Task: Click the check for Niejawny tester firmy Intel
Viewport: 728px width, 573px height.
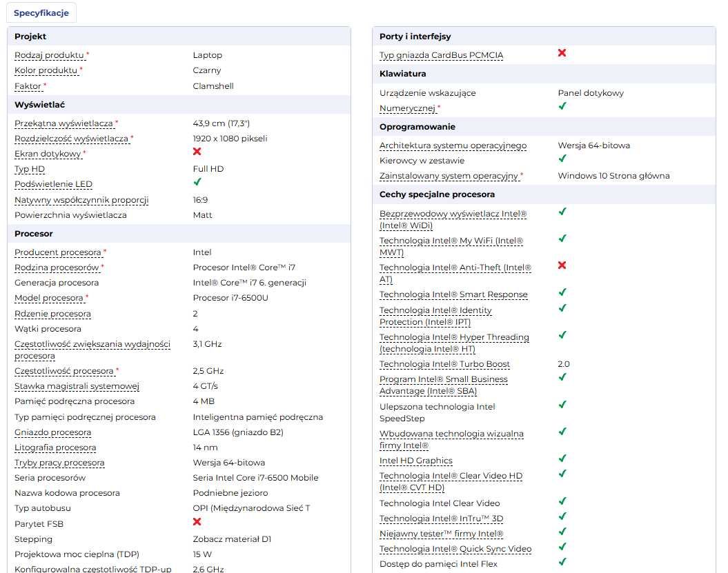Action: pyautogui.click(x=562, y=531)
